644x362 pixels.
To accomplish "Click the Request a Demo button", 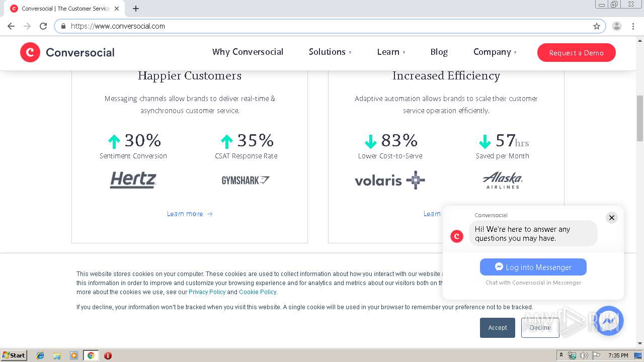I will pos(576,53).
